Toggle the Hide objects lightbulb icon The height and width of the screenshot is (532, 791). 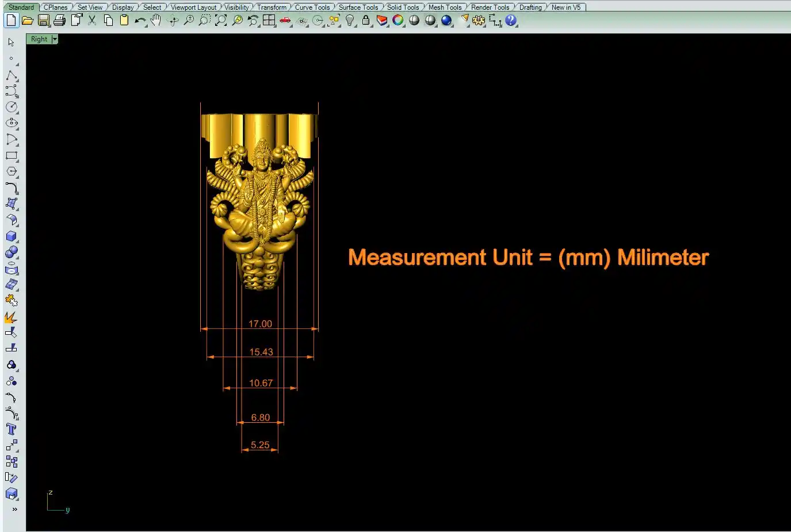(x=350, y=21)
